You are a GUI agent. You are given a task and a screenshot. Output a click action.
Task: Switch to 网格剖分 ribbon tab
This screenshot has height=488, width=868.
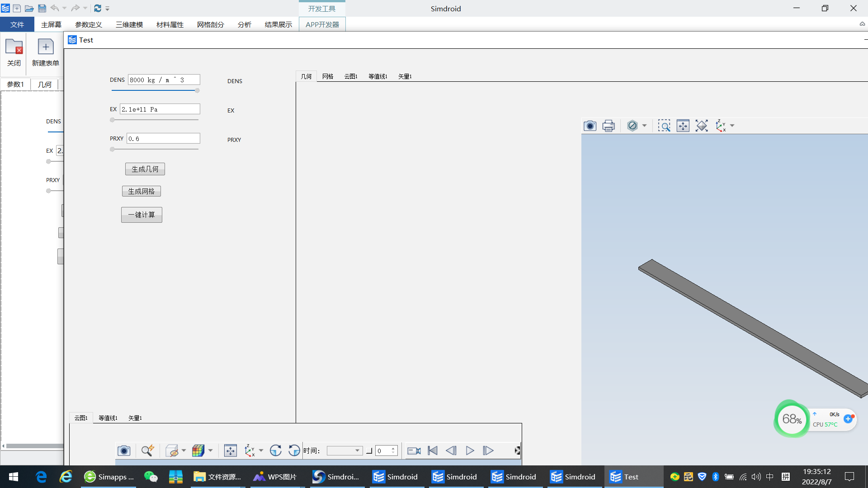pos(210,24)
